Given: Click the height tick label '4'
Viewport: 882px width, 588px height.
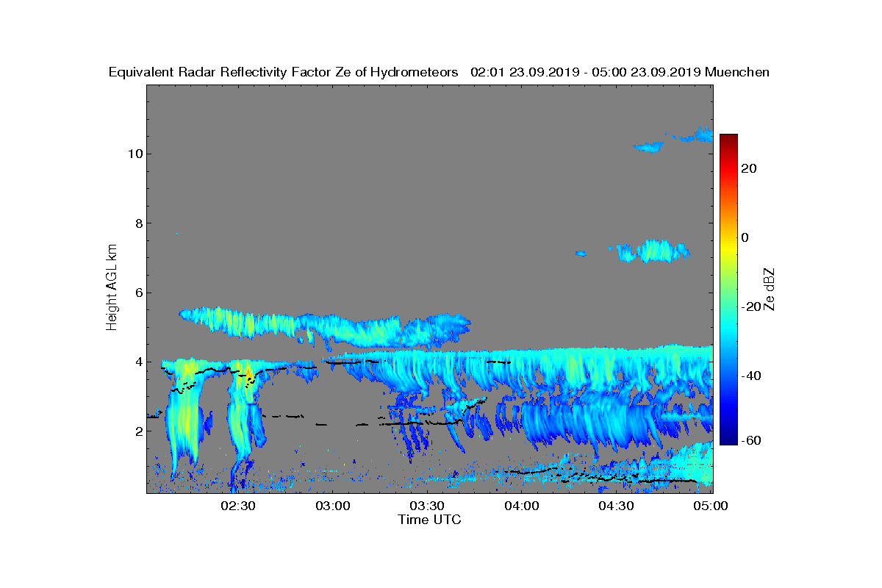Looking at the screenshot, I should (138, 362).
